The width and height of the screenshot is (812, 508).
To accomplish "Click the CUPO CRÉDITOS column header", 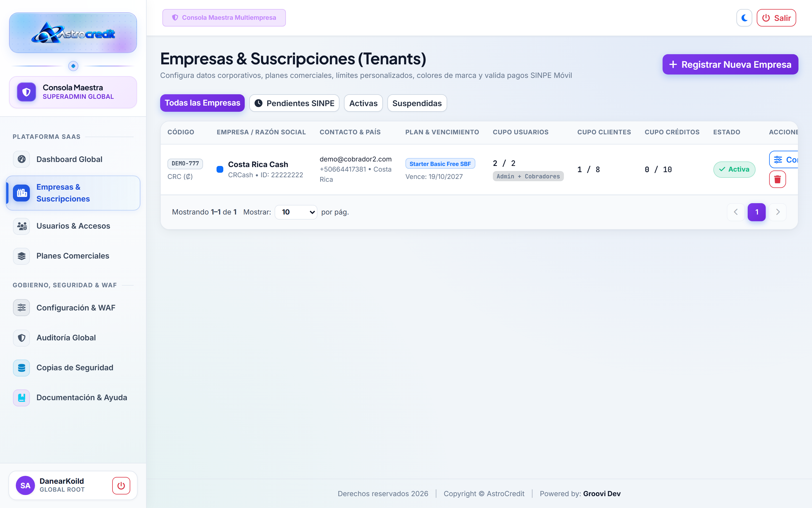I will click(x=672, y=132).
